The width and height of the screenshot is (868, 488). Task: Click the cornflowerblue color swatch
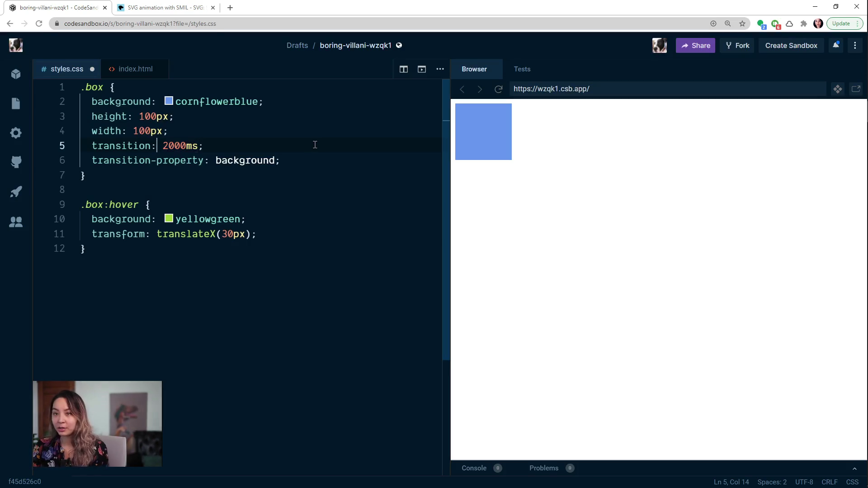168,100
